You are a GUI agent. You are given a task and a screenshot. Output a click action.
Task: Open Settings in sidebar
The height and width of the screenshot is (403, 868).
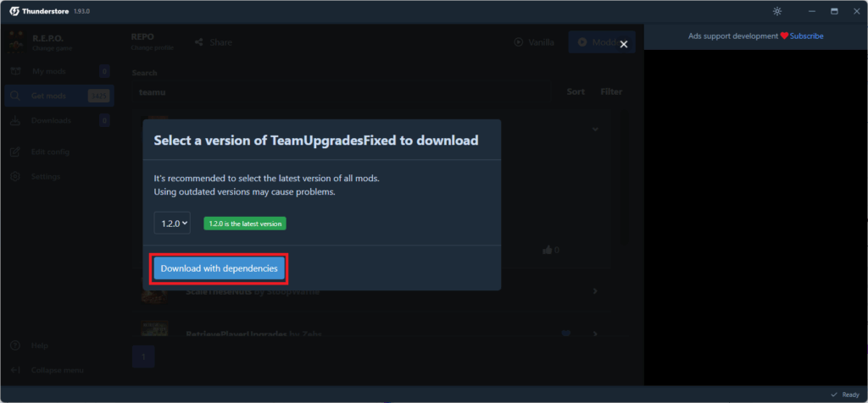[59, 176]
